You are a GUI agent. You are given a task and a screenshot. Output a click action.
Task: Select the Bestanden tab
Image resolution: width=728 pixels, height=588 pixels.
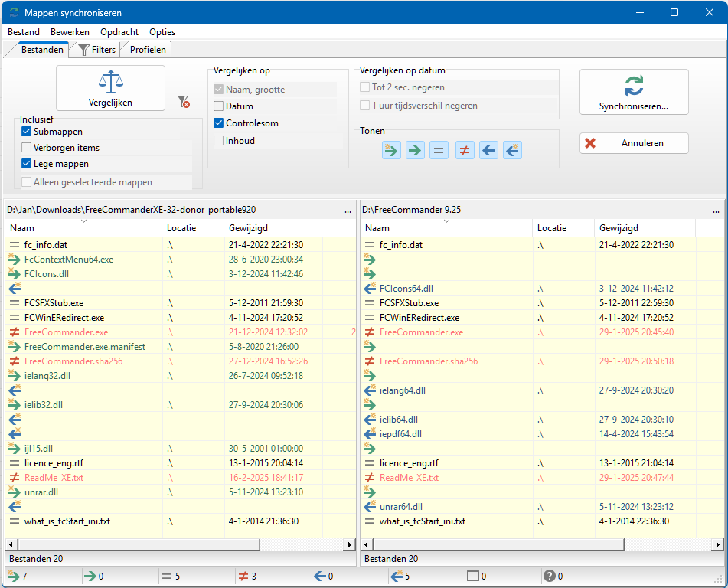click(x=42, y=50)
